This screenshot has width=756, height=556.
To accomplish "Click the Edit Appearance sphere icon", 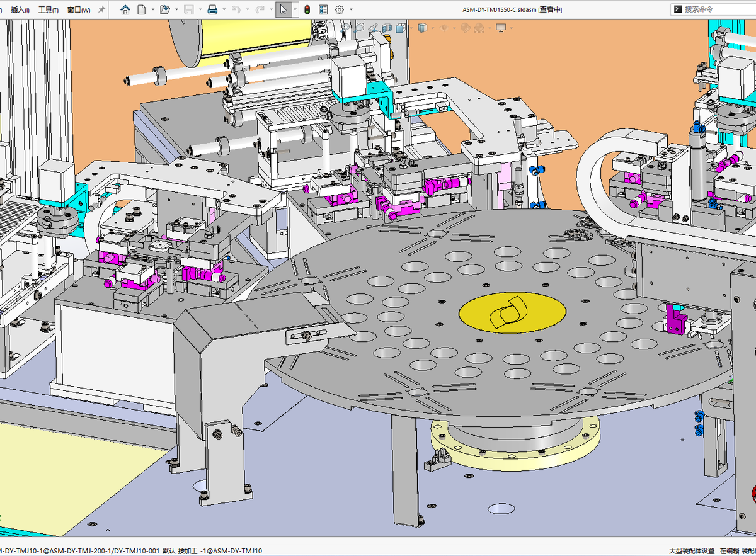I will [x=466, y=28].
